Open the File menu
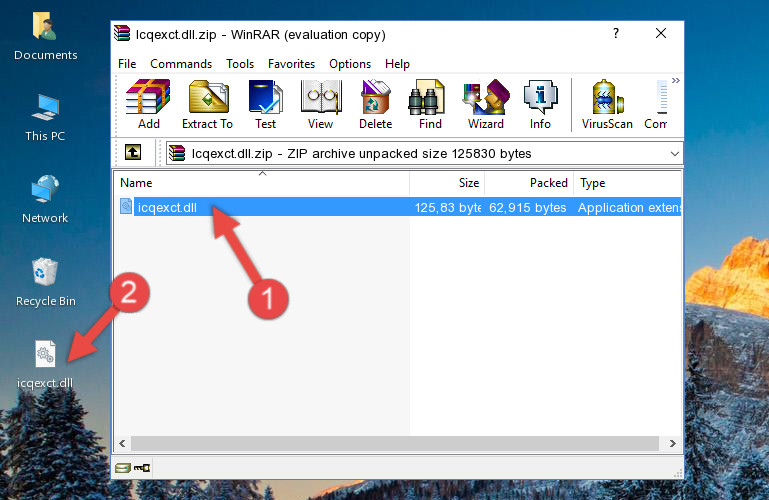 [x=127, y=64]
